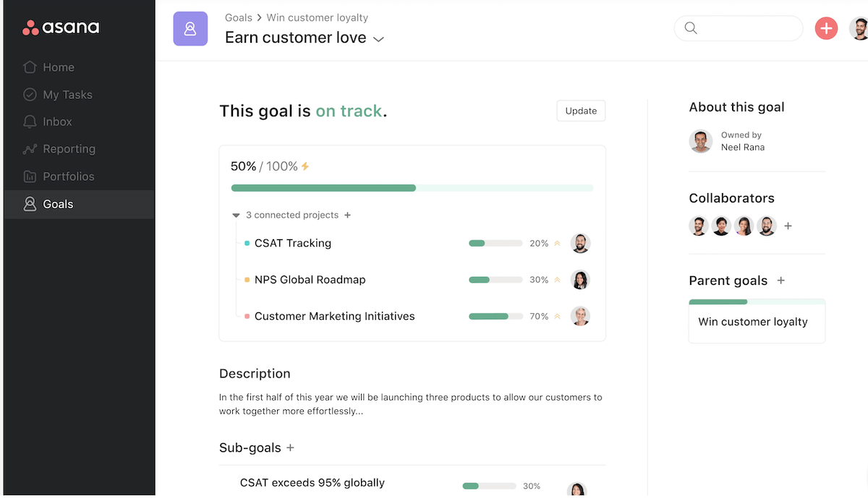Click the red plus create button
Screen dimensions: 868x504
click(826, 28)
